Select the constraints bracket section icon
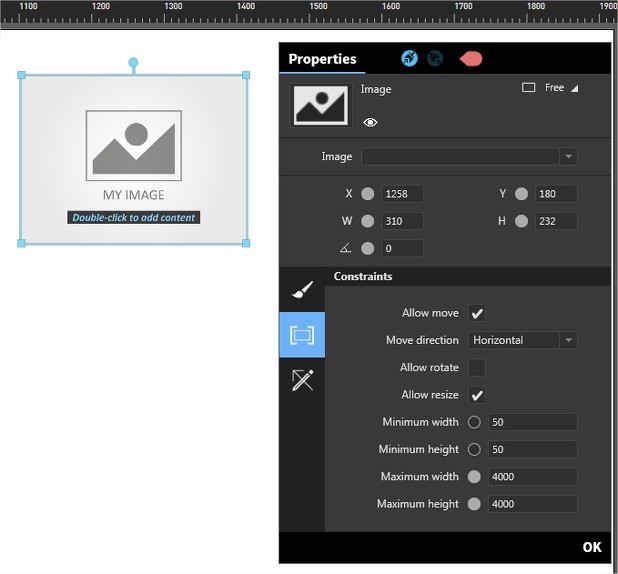The width and height of the screenshot is (618, 574). click(x=302, y=335)
